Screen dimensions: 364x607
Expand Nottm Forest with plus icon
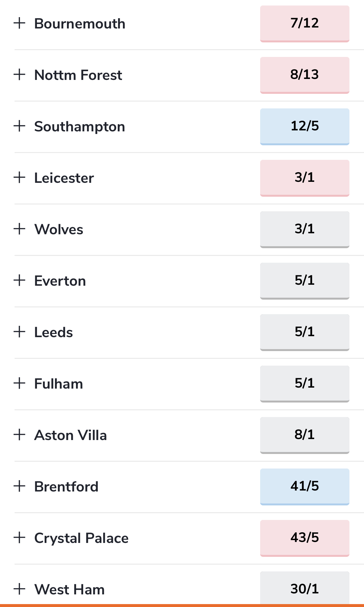click(x=19, y=74)
